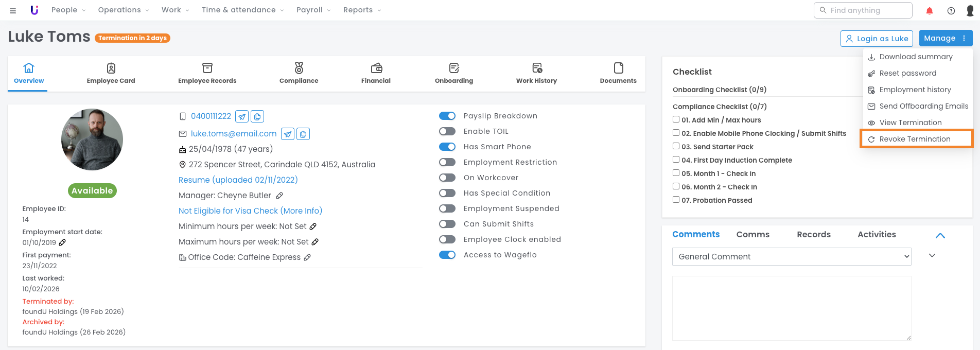Collapse the Comments panel with chevron

940,235
